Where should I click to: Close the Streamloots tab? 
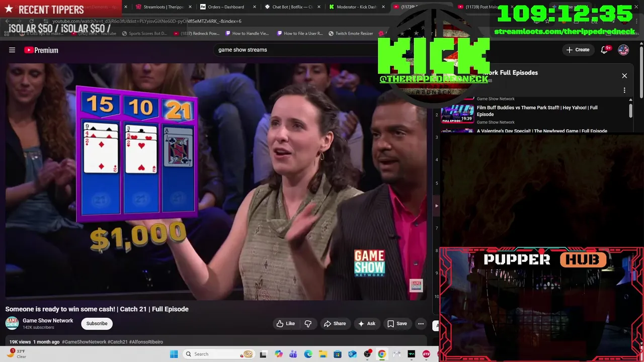pyautogui.click(x=190, y=7)
